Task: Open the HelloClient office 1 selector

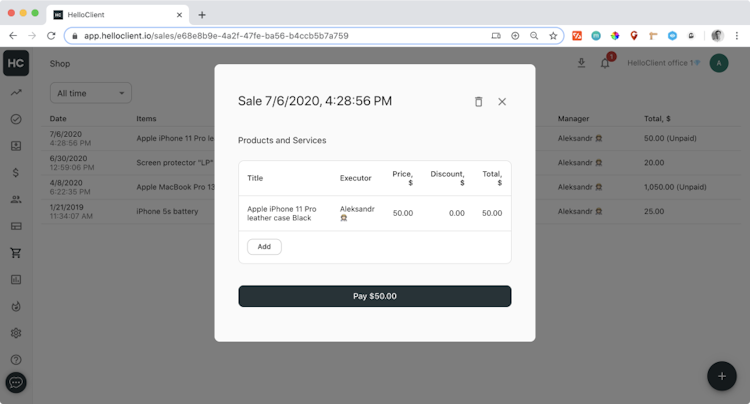Action: coord(663,63)
